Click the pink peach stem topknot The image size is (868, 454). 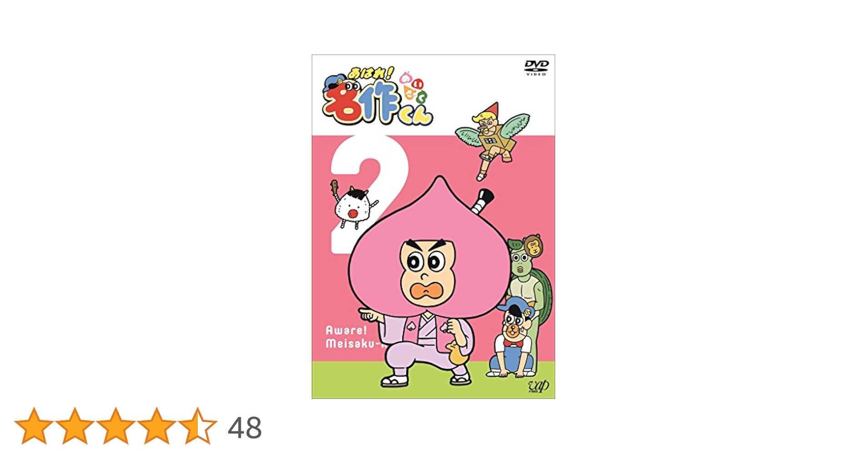482,201
